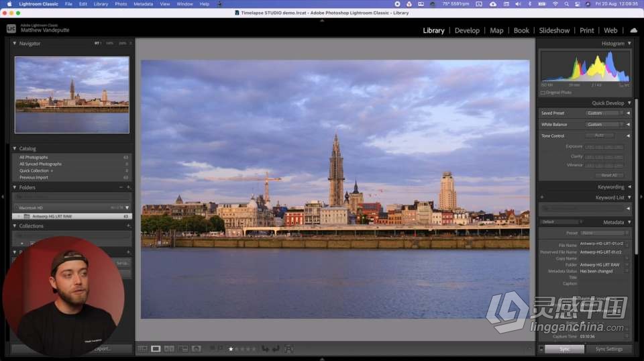Collapse the Quick Develop panel

click(629, 103)
